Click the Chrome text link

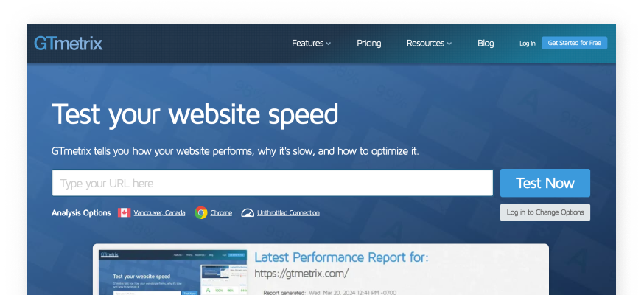point(221,212)
